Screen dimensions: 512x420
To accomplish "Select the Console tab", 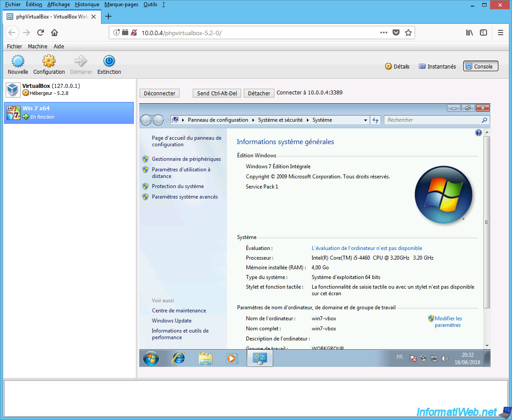I will pyautogui.click(x=480, y=66).
